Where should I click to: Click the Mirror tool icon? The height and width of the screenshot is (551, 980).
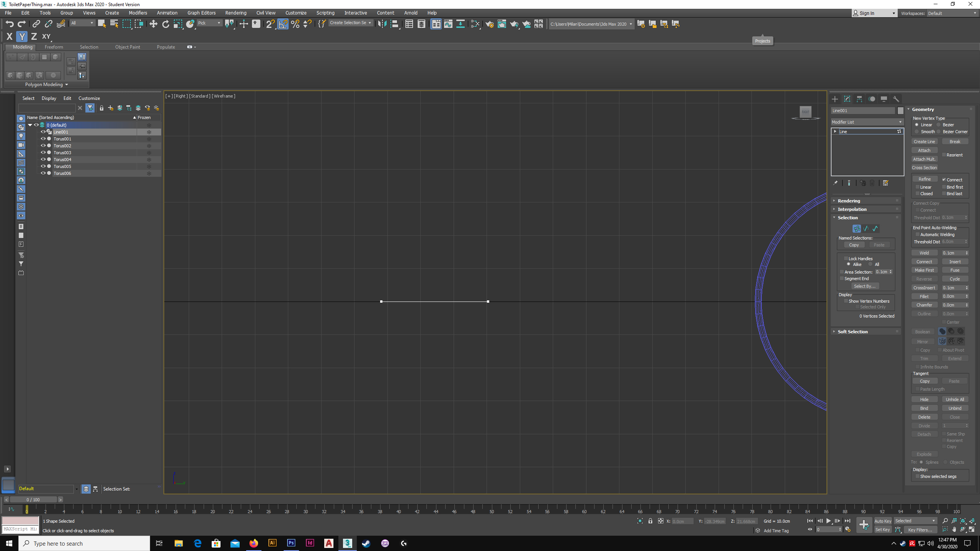pos(382,24)
